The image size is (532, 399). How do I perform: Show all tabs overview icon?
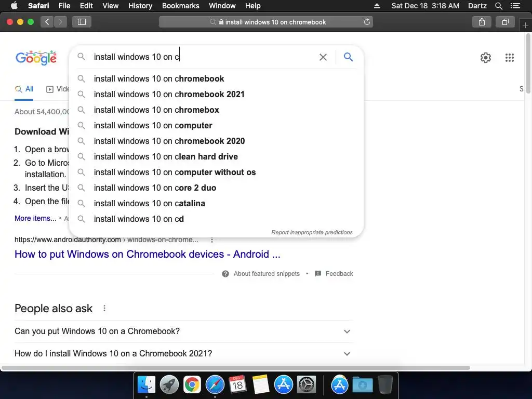click(505, 22)
